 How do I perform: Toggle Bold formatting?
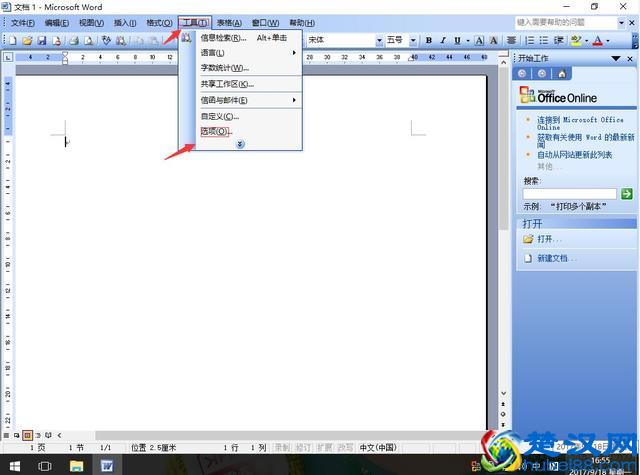[x=429, y=40]
